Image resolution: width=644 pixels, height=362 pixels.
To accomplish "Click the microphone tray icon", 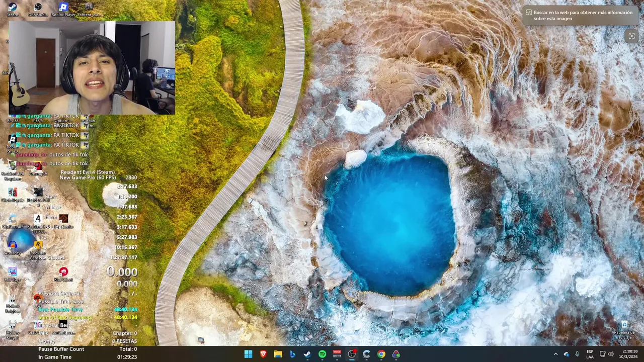I will pos(577,354).
